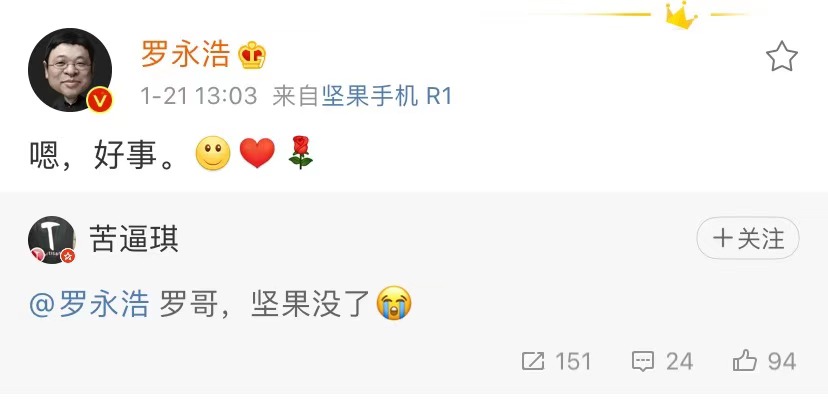Open comments via the comment icon 24

[x=662, y=362]
